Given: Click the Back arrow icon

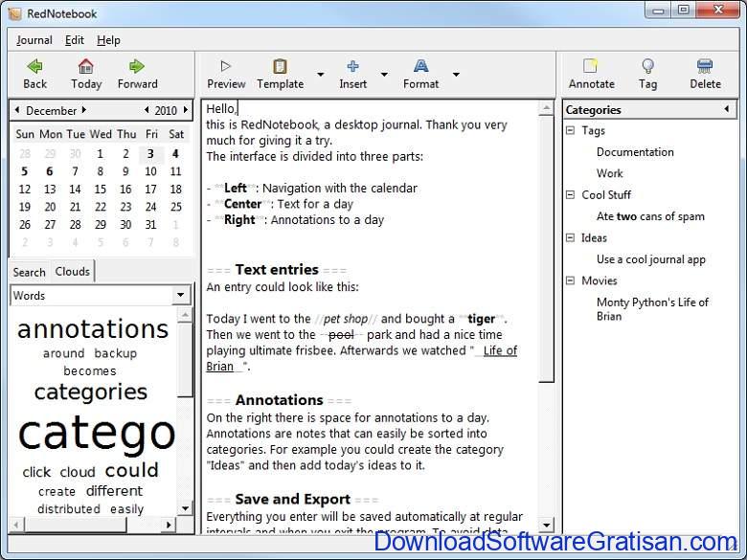Looking at the screenshot, I should (34, 66).
